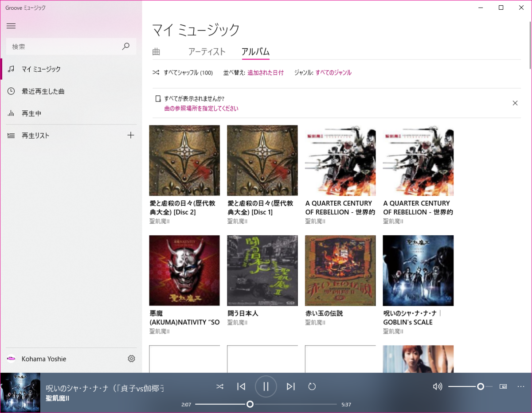
Task: Adjust the volume slider
Action: pyautogui.click(x=470, y=386)
